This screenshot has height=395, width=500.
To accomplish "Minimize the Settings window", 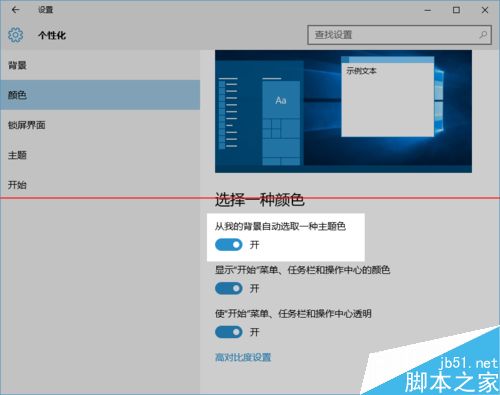I will (428, 10).
